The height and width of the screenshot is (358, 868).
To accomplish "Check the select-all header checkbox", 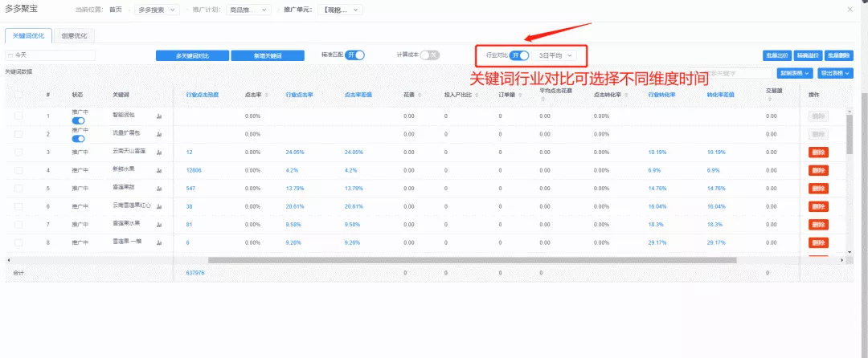I will [18, 95].
